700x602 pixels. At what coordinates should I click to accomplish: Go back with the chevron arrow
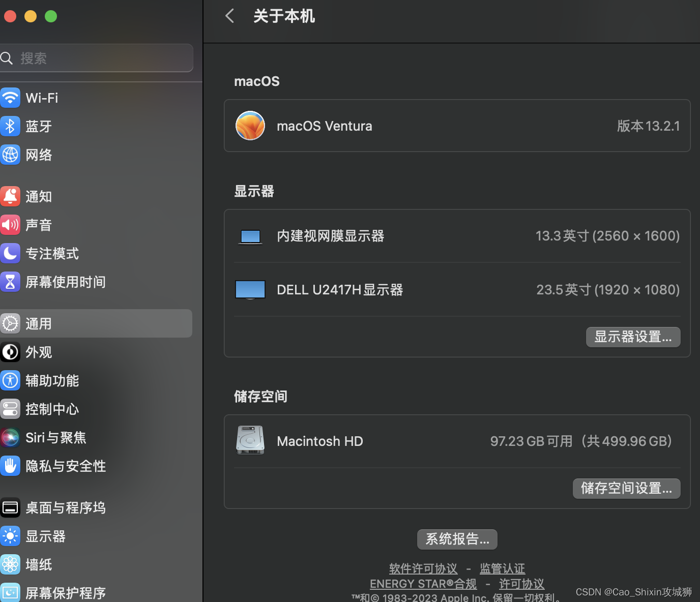[230, 16]
